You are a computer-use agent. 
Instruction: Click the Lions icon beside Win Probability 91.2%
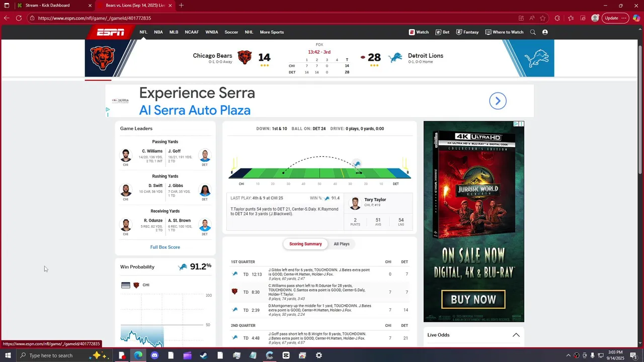pyautogui.click(x=183, y=267)
